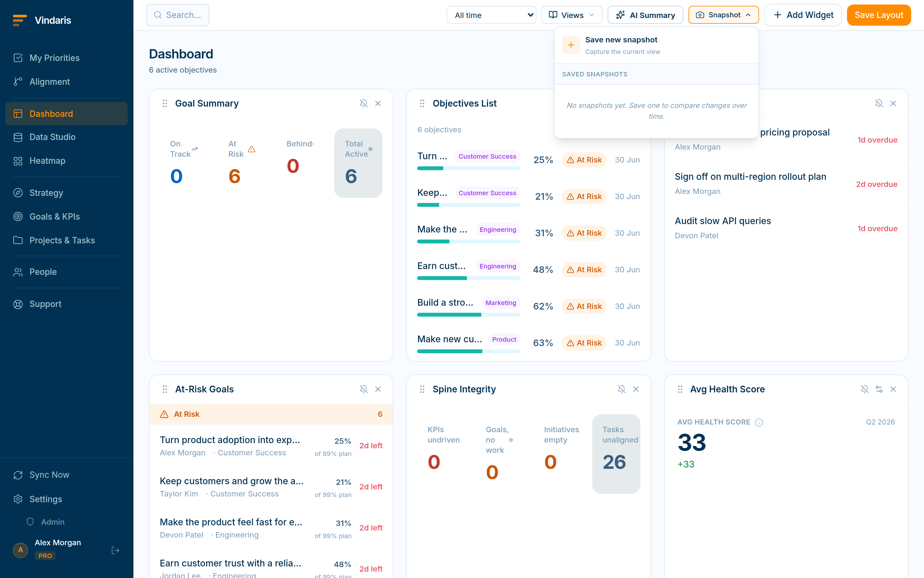Screen dimensions: 924x578
Task: Mute alerts on Goal Summary widget
Action: 364,103
